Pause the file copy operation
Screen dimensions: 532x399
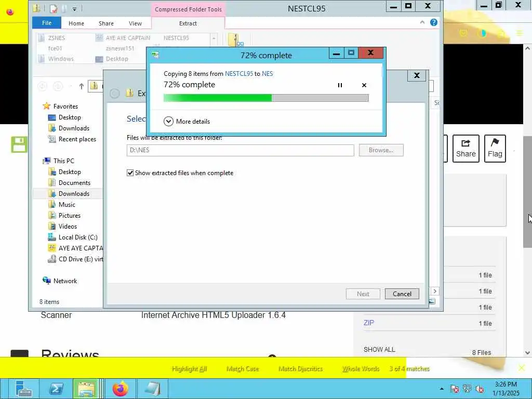[340, 85]
